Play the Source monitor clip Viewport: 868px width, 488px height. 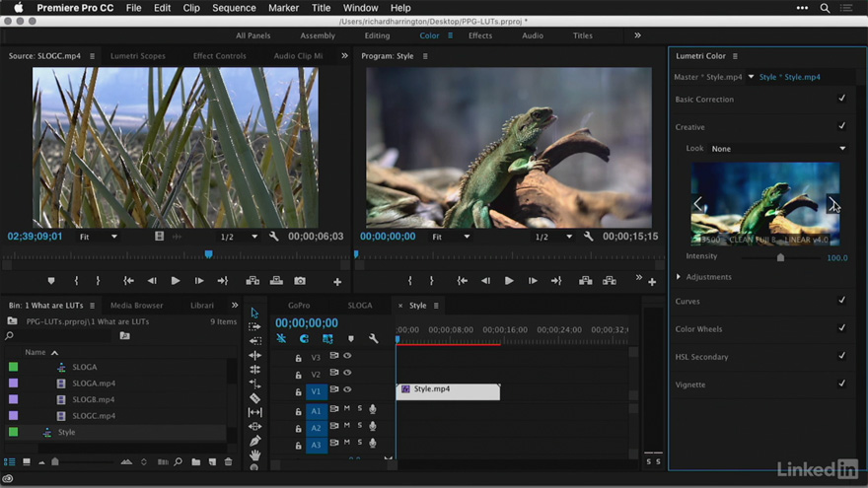point(175,281)
